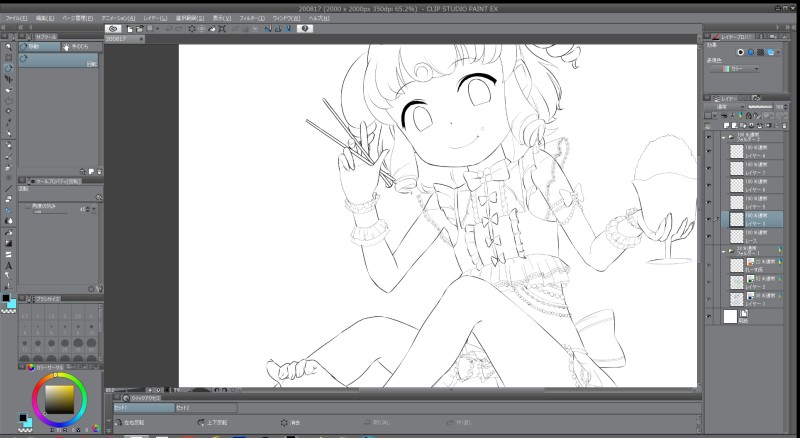Open the save options dropdown arrow

click(x=158, y=29)
